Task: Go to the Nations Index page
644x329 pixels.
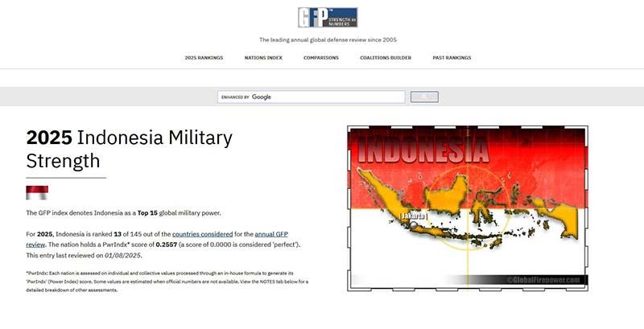Action: [x=263, y=58]
